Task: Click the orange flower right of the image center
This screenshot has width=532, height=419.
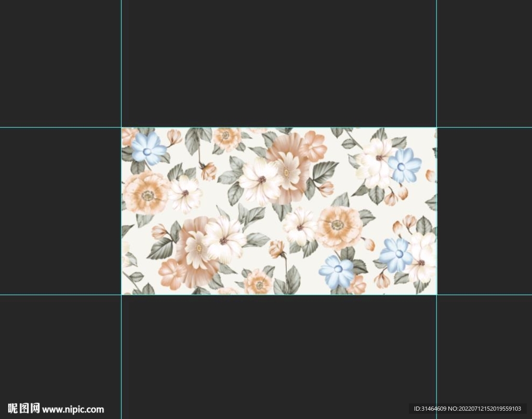Action: tap(338, 226)
